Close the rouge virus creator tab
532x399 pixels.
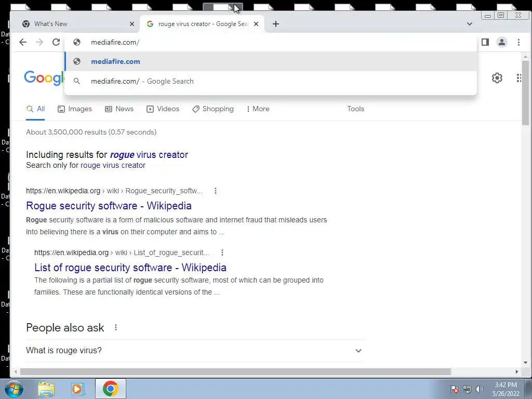pos(256,24)
